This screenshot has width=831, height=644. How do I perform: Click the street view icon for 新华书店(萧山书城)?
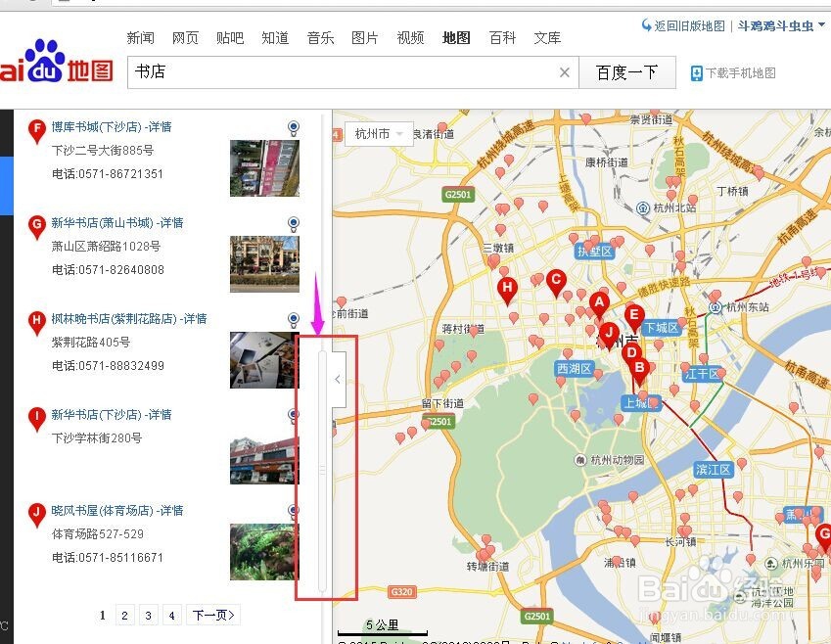293,224
